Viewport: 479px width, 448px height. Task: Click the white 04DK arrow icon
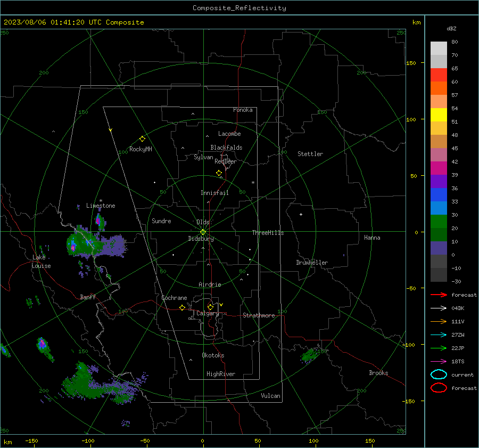(439, 308)
